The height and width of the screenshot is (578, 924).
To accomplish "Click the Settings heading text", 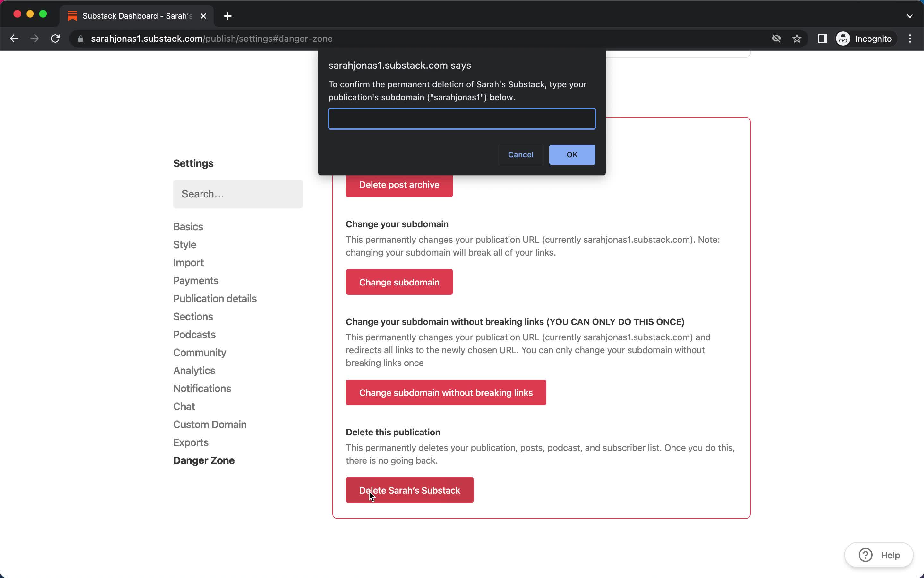I will tap(193, 164).
